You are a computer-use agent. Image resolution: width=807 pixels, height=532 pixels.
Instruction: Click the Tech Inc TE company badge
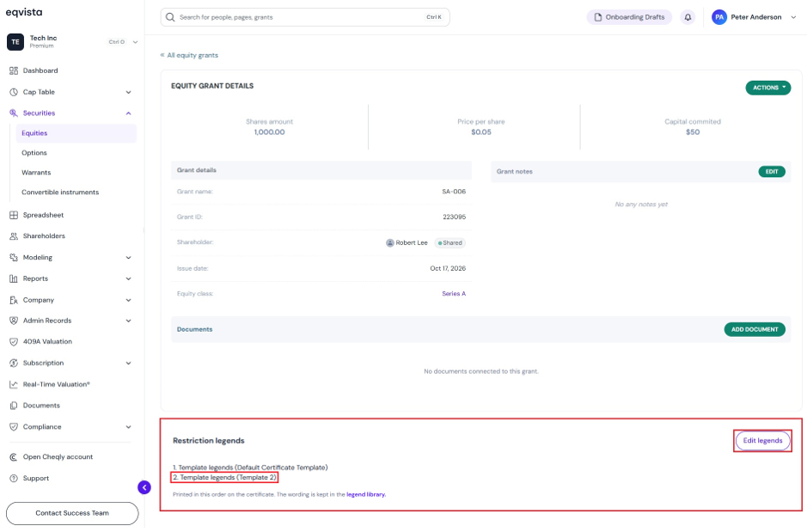(x=15, y=42)
